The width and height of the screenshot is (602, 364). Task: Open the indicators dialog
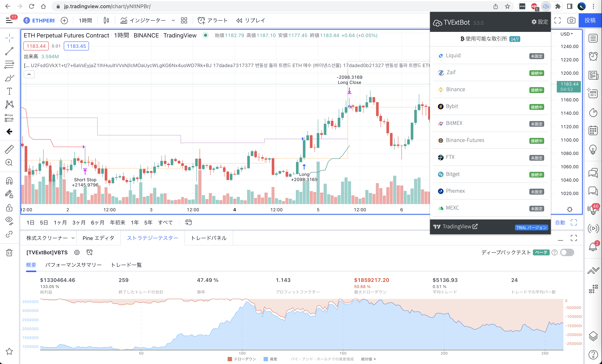point(143,21)
